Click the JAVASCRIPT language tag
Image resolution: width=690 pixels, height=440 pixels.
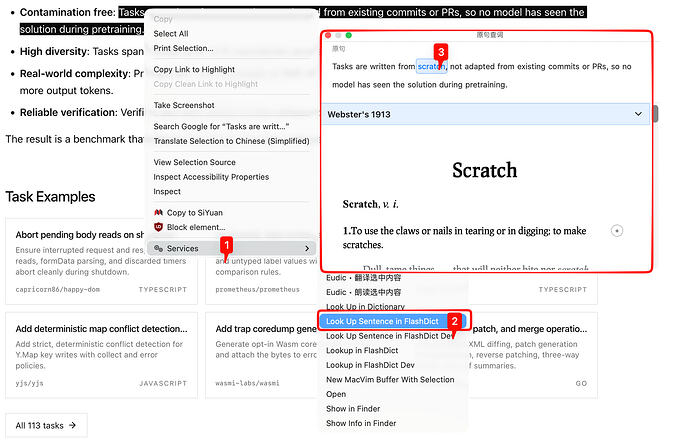[x=163, y=383]
